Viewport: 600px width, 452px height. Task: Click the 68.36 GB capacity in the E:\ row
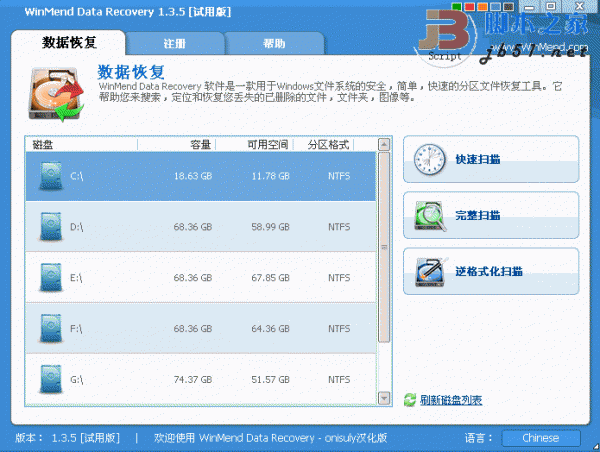point(193,278)
